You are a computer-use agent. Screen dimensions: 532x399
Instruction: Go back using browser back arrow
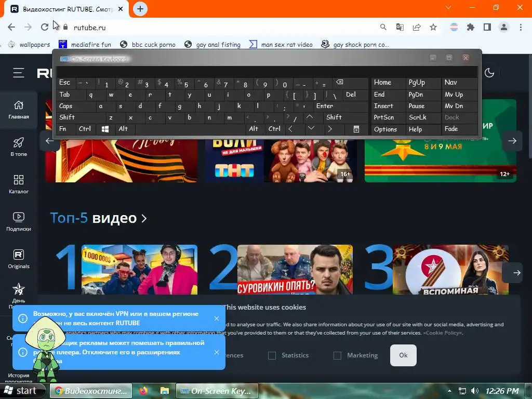pos(11,27)
